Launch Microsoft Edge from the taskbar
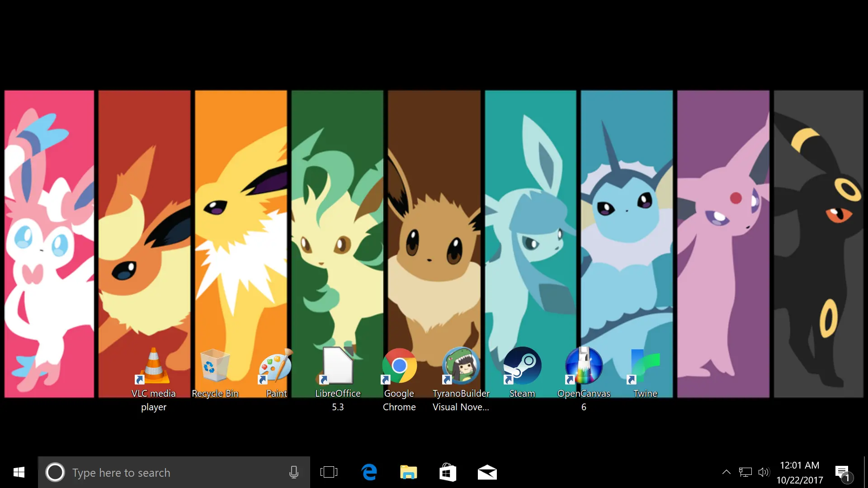868x488 pixels. [369, 472]
